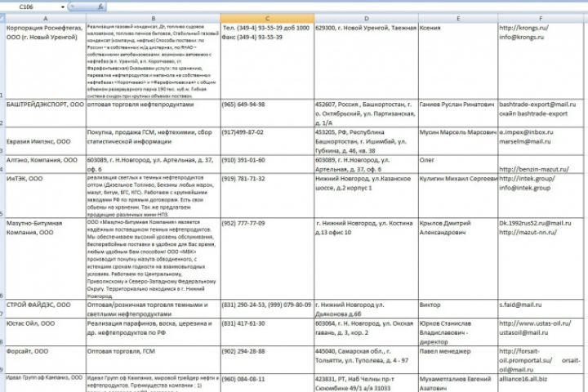Select cell 'Покупка, продажа ГСМ, нефтехимии'
588x392 pixels.
[x=154, y=141]
